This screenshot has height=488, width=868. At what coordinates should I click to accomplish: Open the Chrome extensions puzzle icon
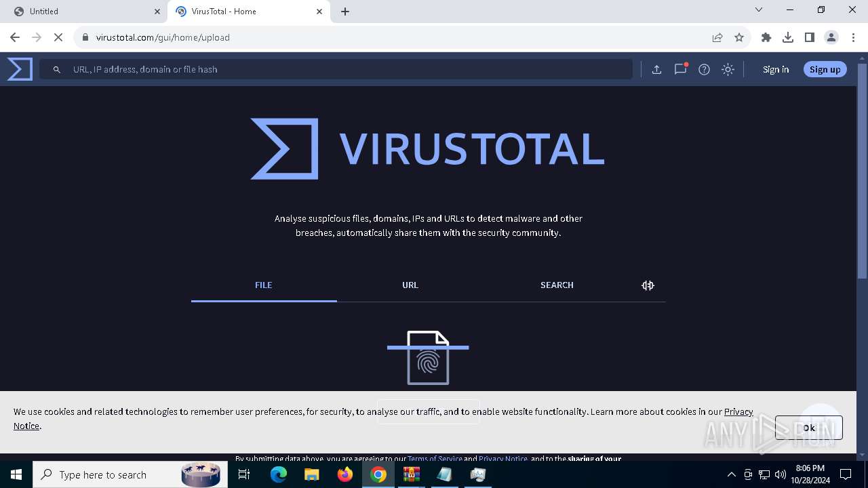[766, 37]
